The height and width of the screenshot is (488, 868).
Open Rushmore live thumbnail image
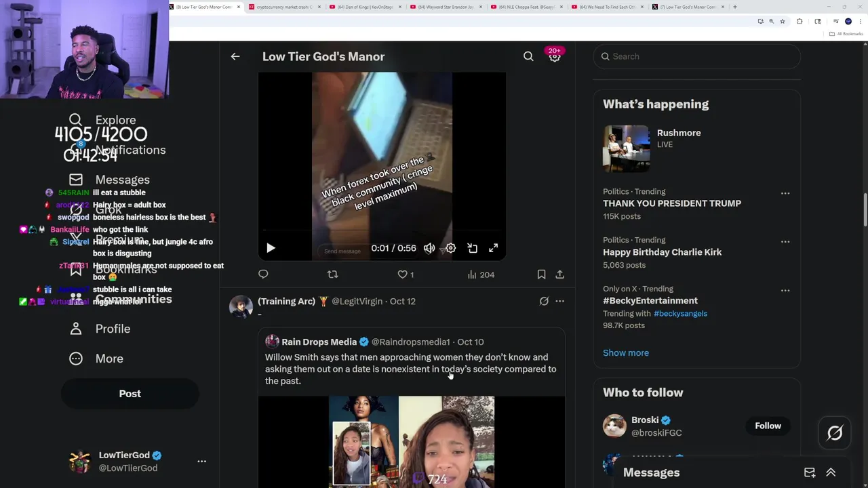627,148
